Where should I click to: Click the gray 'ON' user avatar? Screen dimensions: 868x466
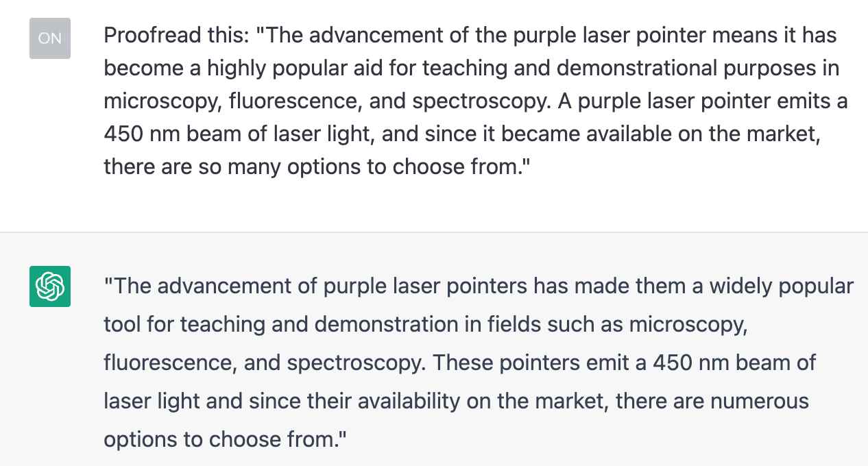[50, 38]
